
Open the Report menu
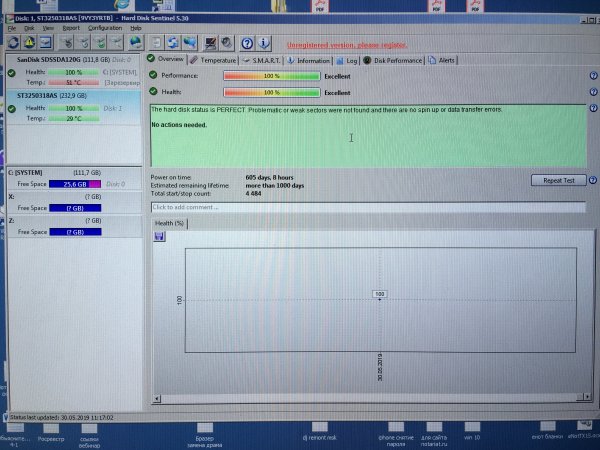click(71, 28)
